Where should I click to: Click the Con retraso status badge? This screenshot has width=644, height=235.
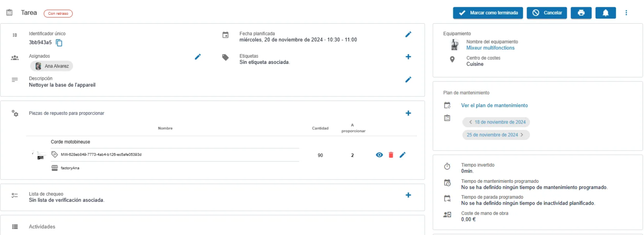pyautogui.click(x=58, y=13)
